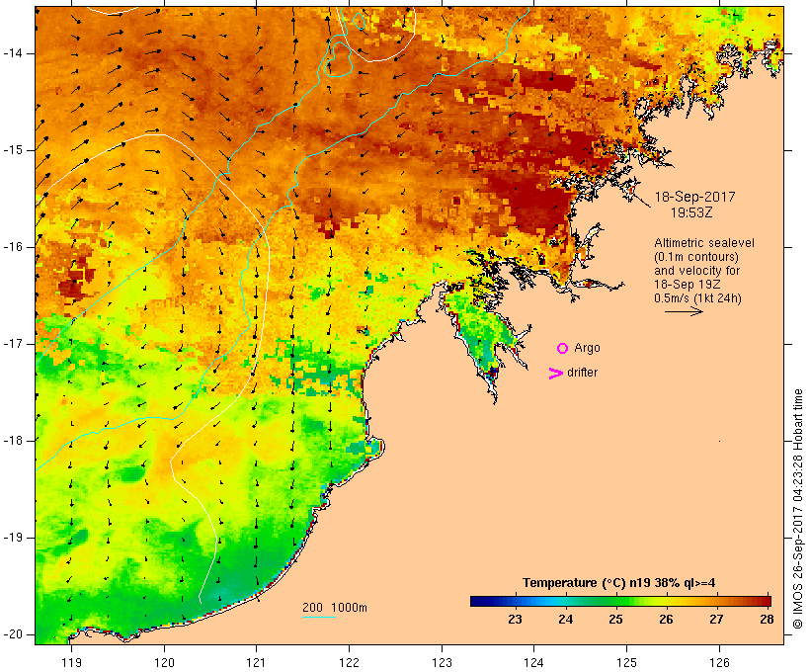Click the date text 18-Sep-2017
Image resolution: width=810 pixels, height=672 pixels.
(694, 197)
